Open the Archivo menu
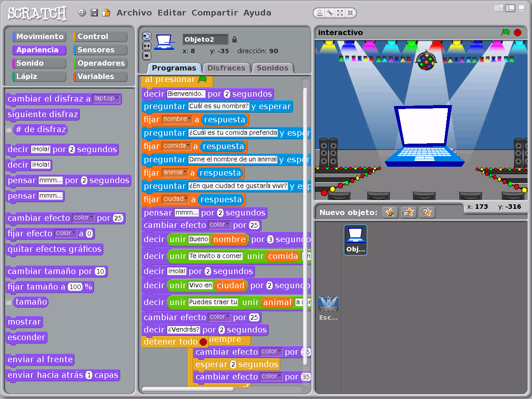The height and width of the screenshot is (399, 532). pos(134,12)
